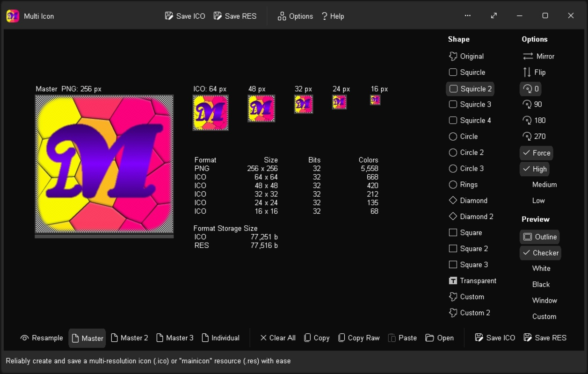Screen dimensions: 588x374
Task: Switch to the Individual tab
Action: (x=220, y=338)
